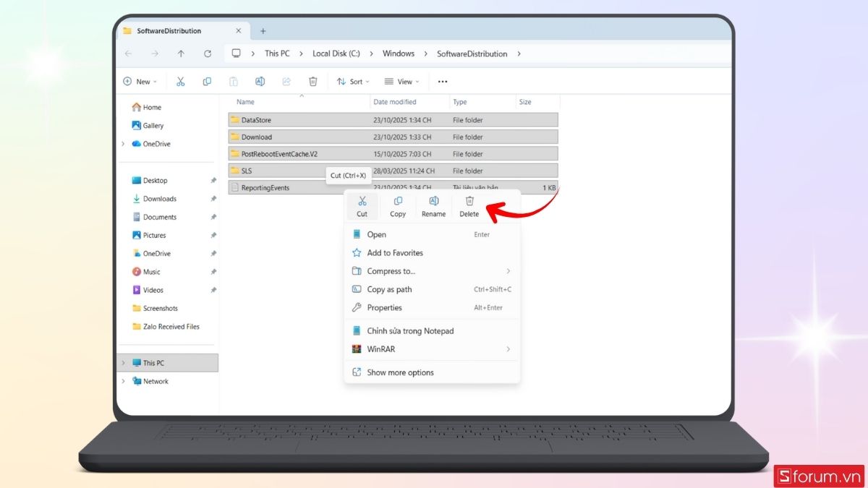Open Downloads in quick access

pos(154,199)
